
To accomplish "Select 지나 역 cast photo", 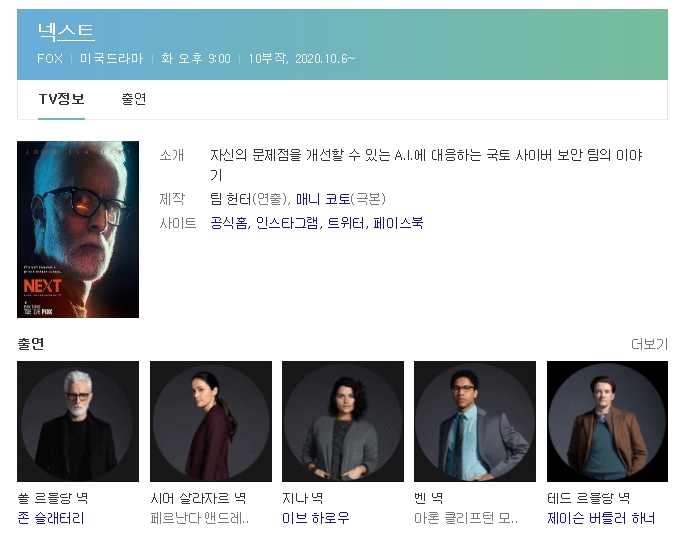I will click(342, 421).
